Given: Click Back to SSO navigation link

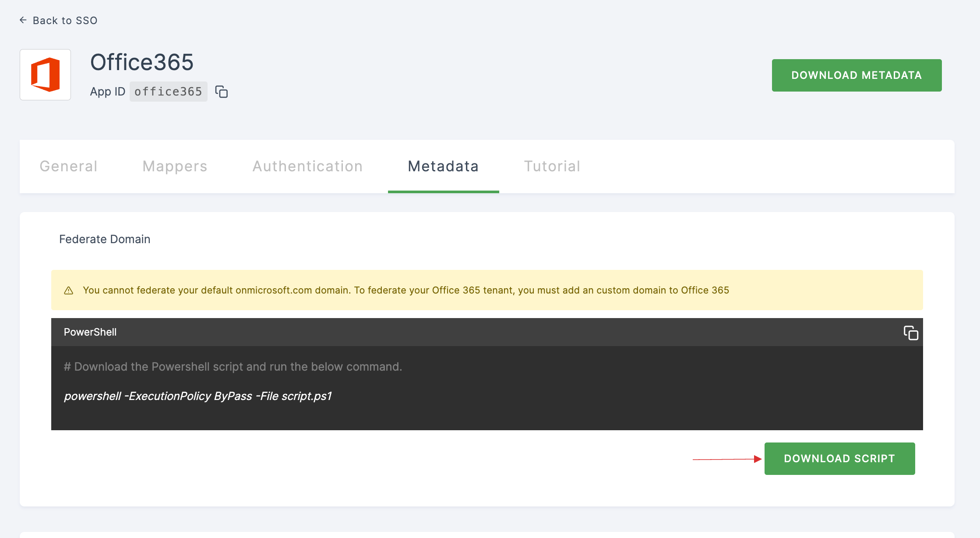Looking at the screenshot, I should (58, 20).
